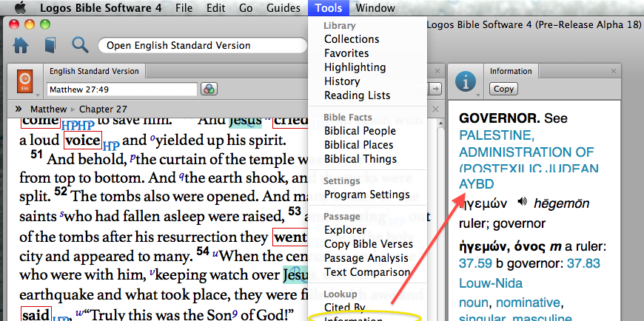Image resolution: width=644 pixels, height=321 pixels.
Task: Open the Louw-Nida link
Action: pos(490,283)
